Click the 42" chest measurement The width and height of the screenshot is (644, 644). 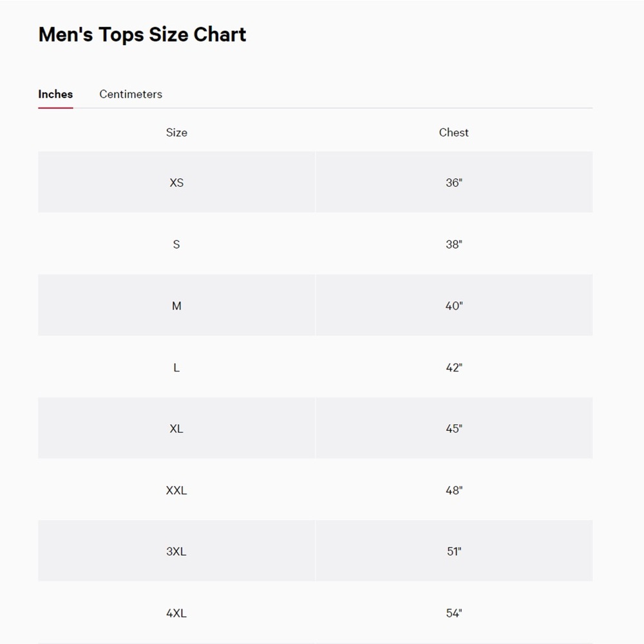(x=454, y=367)
